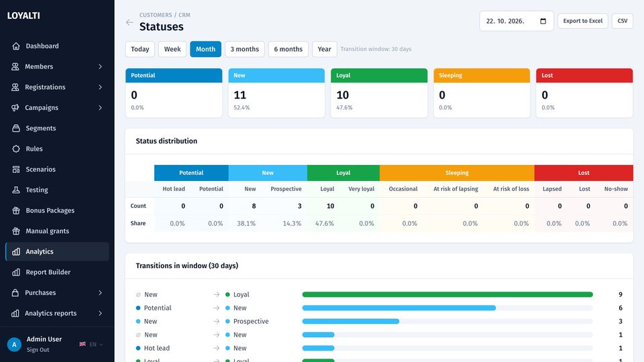The image size is (644, 362).
Task: Click the orange Sleeping header in distribution table
Action: [457, 173]
